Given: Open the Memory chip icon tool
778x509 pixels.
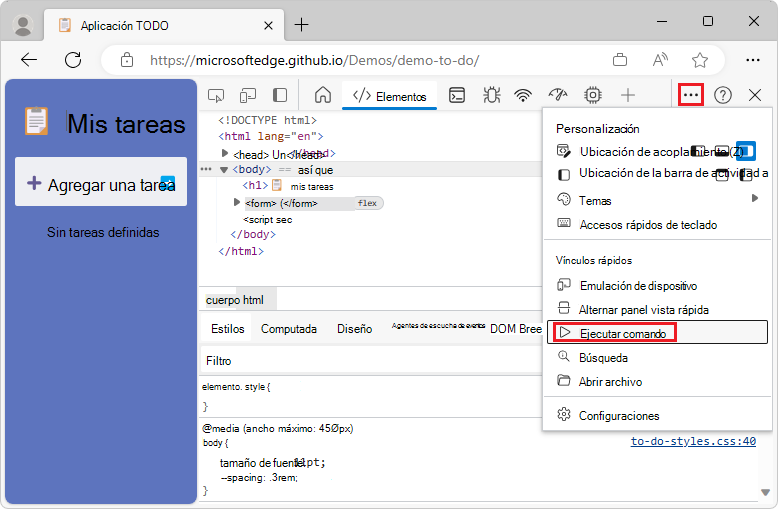Looking at the screenshot, I should click(592, 95).
